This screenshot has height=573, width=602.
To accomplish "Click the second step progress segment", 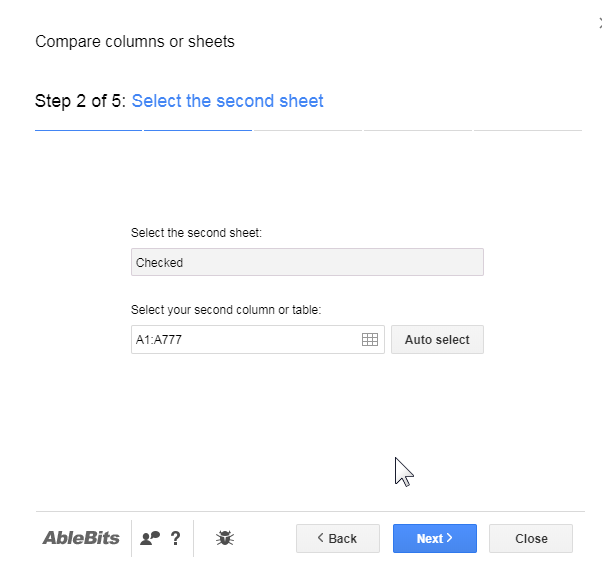I will pos(197,130).
